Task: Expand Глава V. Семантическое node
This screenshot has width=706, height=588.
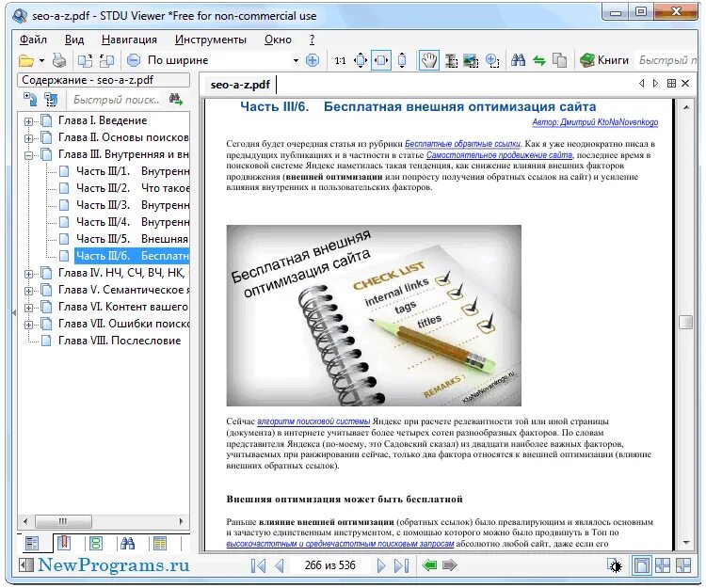Action: pyautogui.click(x=28, y=291)
